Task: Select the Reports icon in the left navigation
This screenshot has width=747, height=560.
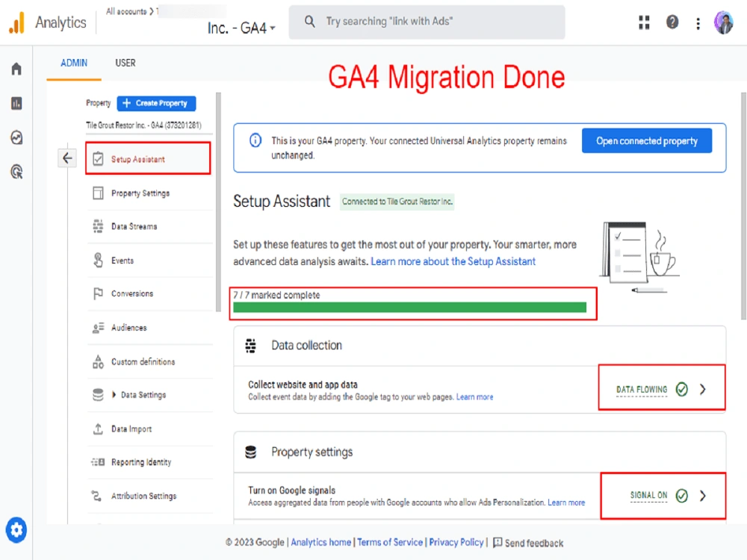Action: pyautogui.click(x=16, y=103)
